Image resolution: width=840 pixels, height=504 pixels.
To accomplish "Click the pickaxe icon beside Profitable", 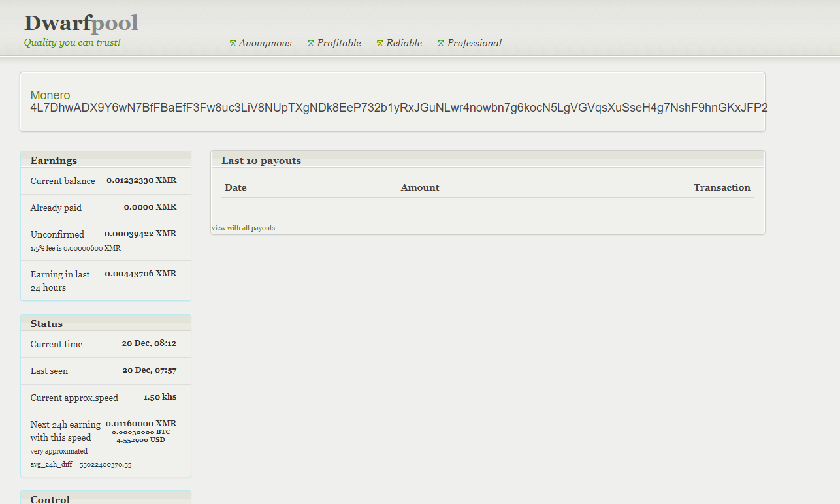I will [311, 44].
